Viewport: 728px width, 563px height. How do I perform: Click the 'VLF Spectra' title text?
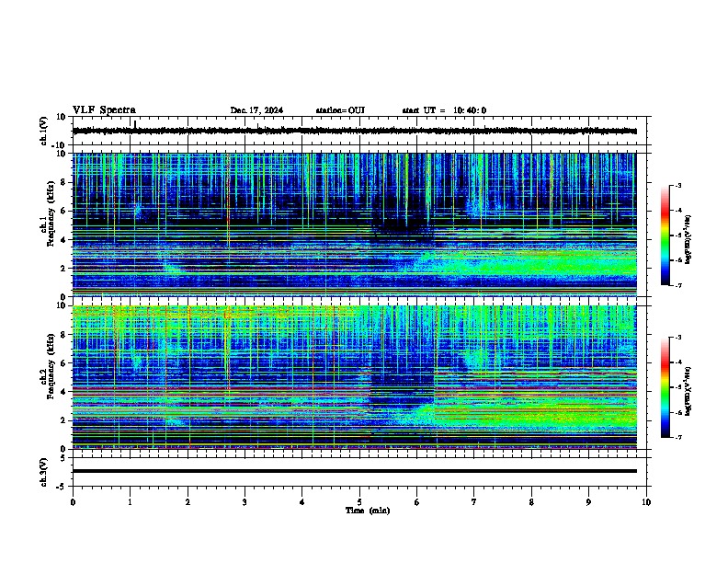(x=104, y=110)
